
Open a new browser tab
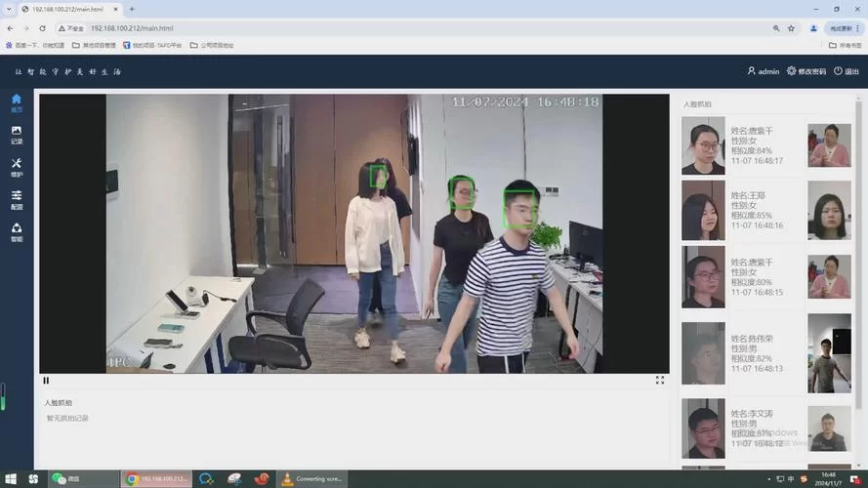click(132, 9)
